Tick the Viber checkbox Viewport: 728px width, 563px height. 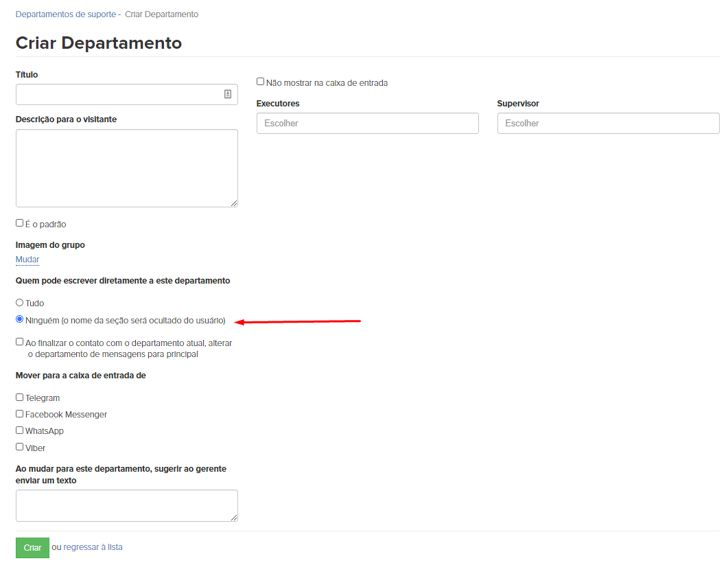[20, 447]
